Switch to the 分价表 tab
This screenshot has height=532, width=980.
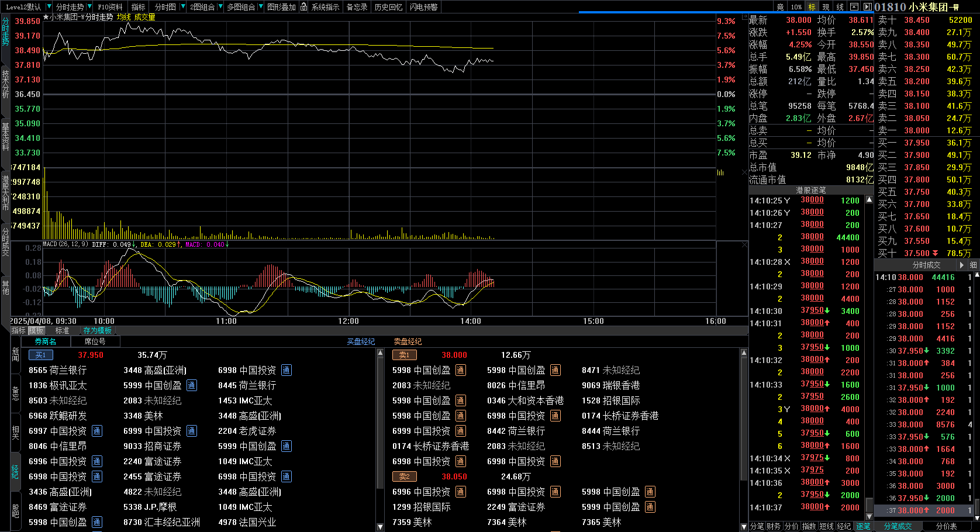tap(946, 526)
